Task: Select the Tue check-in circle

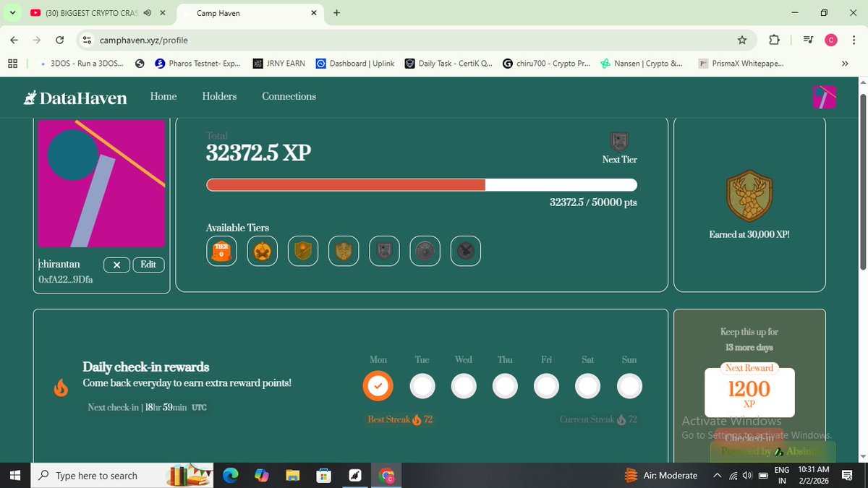Action: click(x=422, y=387)
